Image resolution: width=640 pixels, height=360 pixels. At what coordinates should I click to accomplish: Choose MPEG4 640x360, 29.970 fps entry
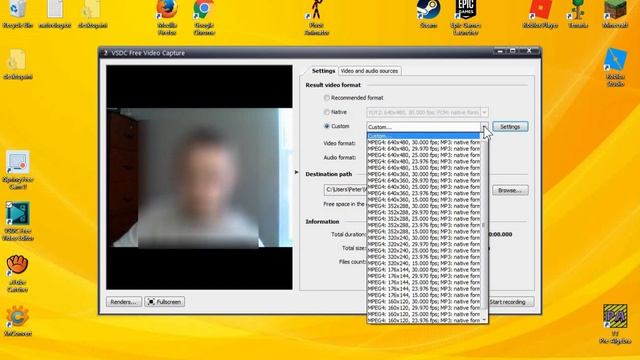(423, 180)
